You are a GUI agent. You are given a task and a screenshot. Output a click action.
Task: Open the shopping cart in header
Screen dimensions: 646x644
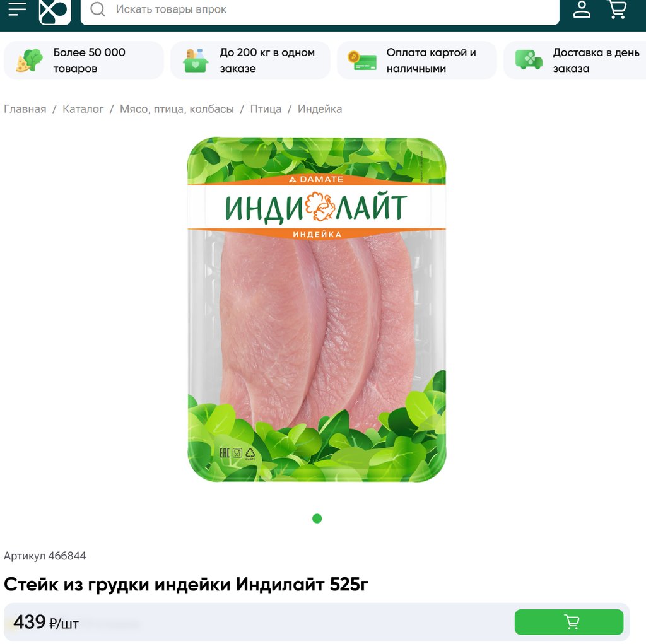coord(617,9)
